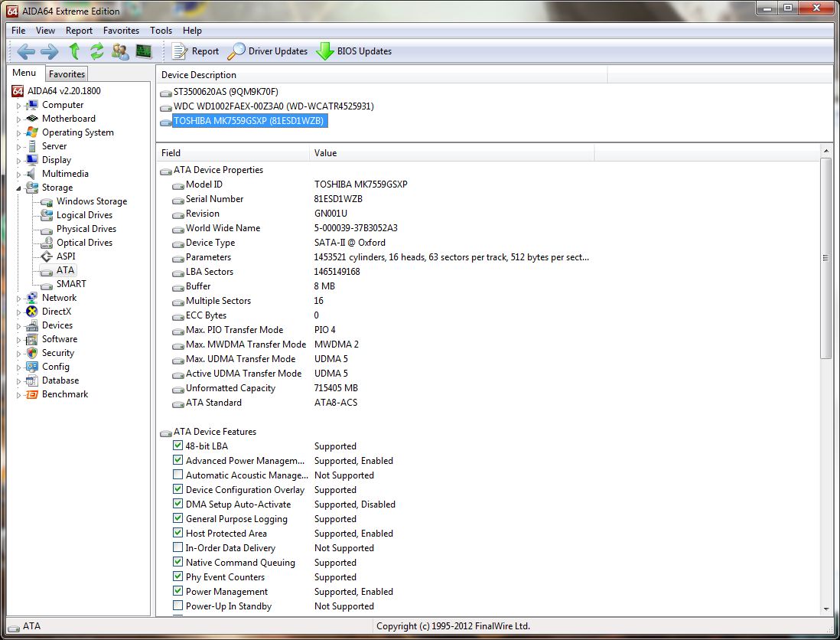This screenshot has height=640, width=840.
Task: Click the Security shield icon
Action: (x=32, y=353)
